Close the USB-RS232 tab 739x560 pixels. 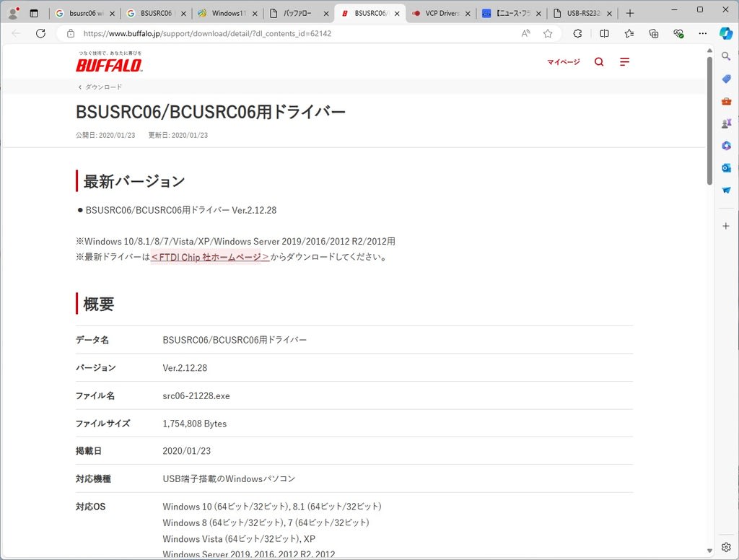tap(609, 14)
